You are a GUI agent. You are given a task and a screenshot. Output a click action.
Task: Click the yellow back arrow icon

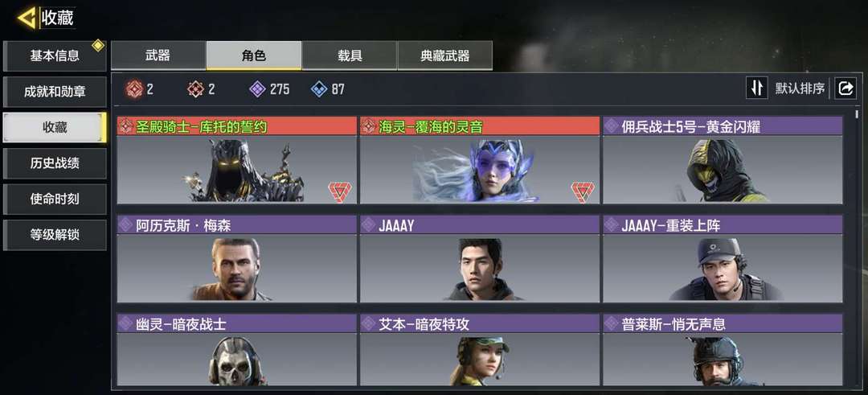(27, 19)
